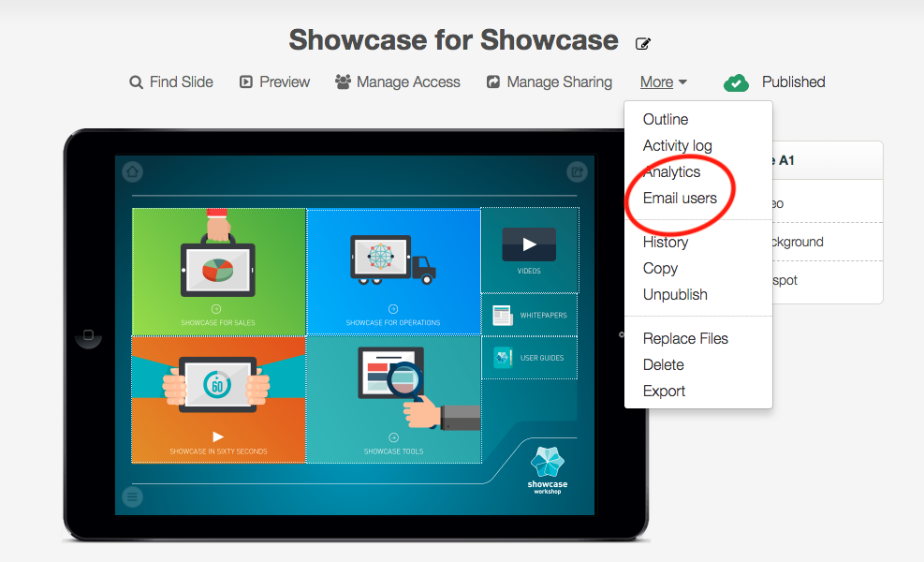This screenshot has width=924, height=562.
Task: Tap the home icon on tablet screen
Action: [x=133, y=171]
